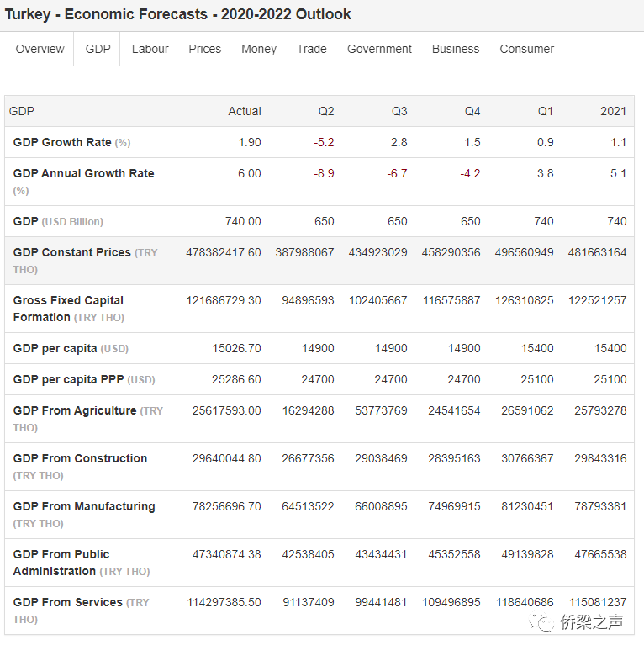The height and width of the screenshot is (650, 644).
Task: Select the -8.9 annual growth value
Action: tap(324, 173)
